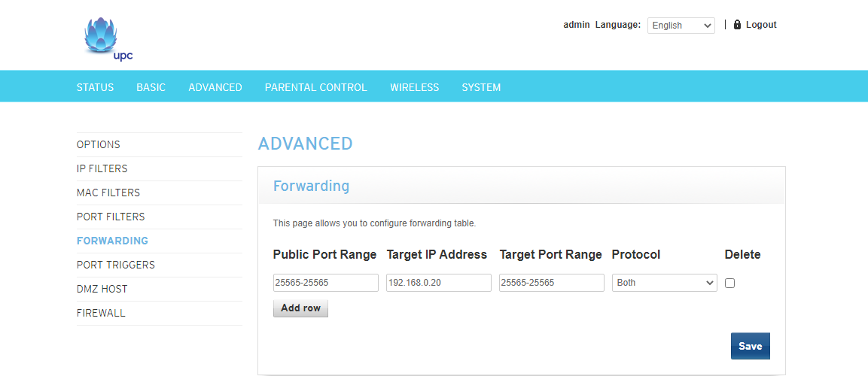Go to the PARENTAL CONTROL tab
This screenshot has width=868, height=376.
click(x=315, y=87)
